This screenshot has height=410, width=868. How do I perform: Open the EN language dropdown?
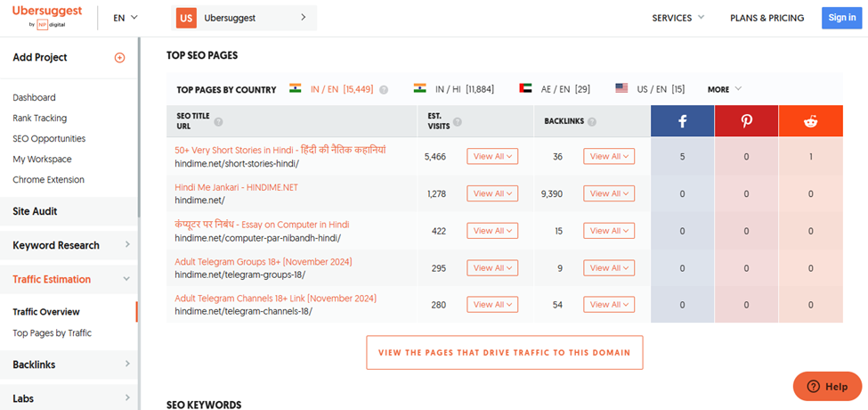coord(126,18)
